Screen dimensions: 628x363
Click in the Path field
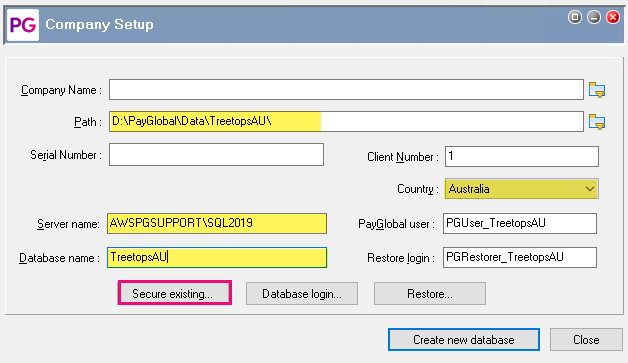click(x=346, y=121)
